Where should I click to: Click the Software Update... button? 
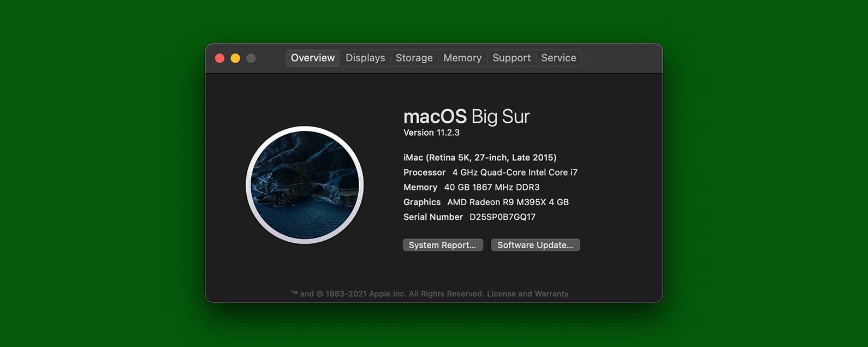click(536, 245)
